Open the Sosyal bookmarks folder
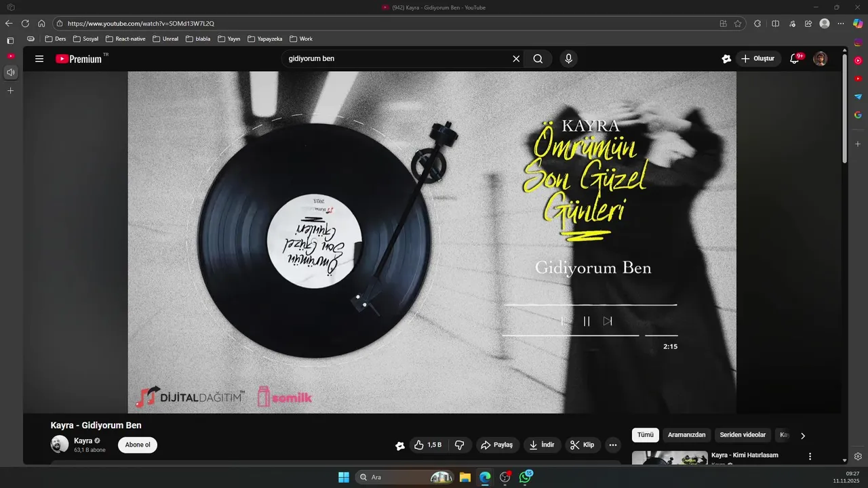The image size is (868, 488). pyautogui.click(x=86, y=39)
